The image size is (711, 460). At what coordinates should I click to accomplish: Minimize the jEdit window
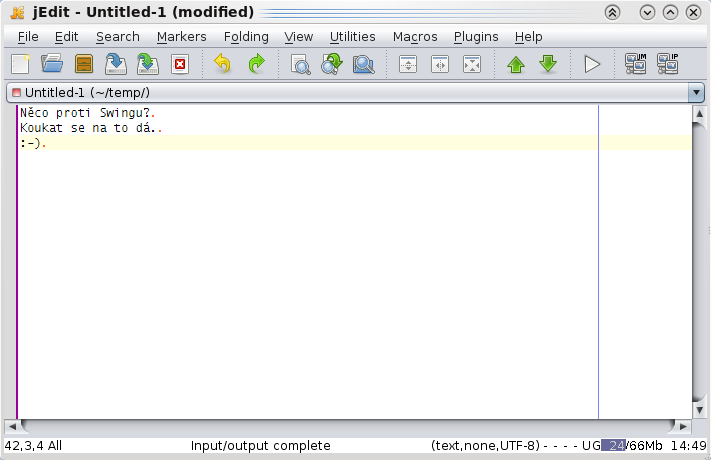648,12
